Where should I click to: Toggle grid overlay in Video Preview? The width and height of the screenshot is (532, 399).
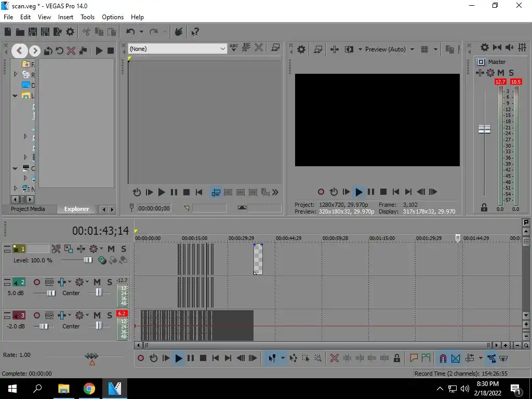click(424, 49)
